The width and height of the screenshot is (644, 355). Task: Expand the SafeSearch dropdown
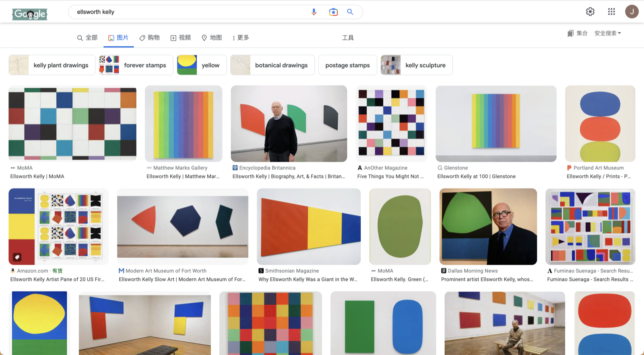click(x=607, y=33)
